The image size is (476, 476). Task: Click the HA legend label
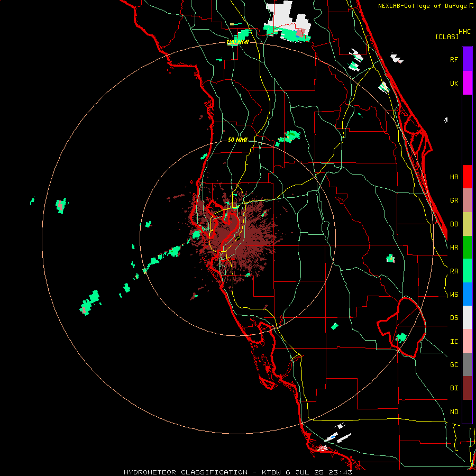tap(454, 177)
